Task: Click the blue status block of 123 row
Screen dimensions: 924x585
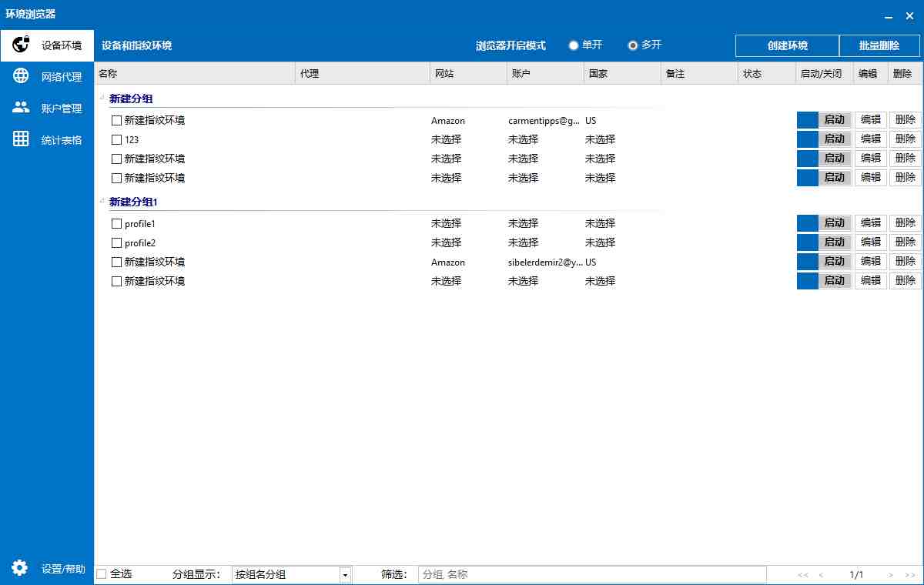Action: [808, 139]
